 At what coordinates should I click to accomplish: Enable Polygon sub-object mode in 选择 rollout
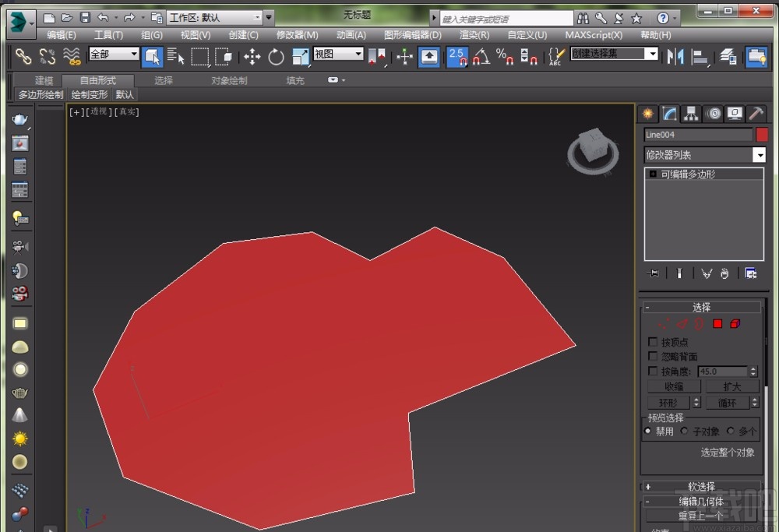click(717, 324)
